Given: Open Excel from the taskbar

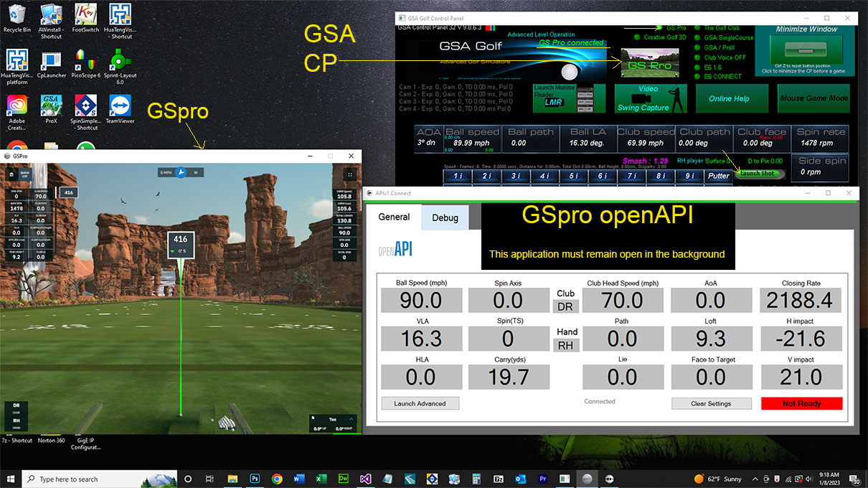Looking at the screenshot, I should pyautogui.click(x=321, y=479).
